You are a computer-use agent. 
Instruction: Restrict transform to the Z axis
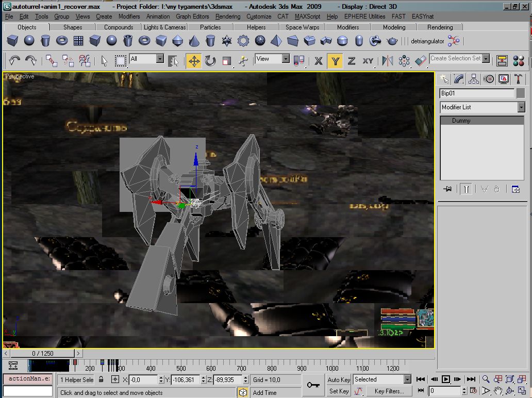(352, 61)
